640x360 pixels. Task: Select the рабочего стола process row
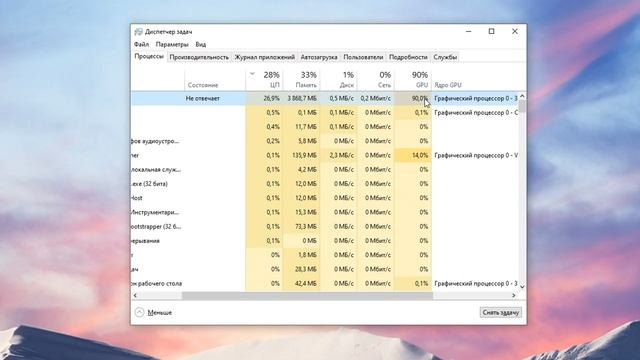[x=325, y=283]
